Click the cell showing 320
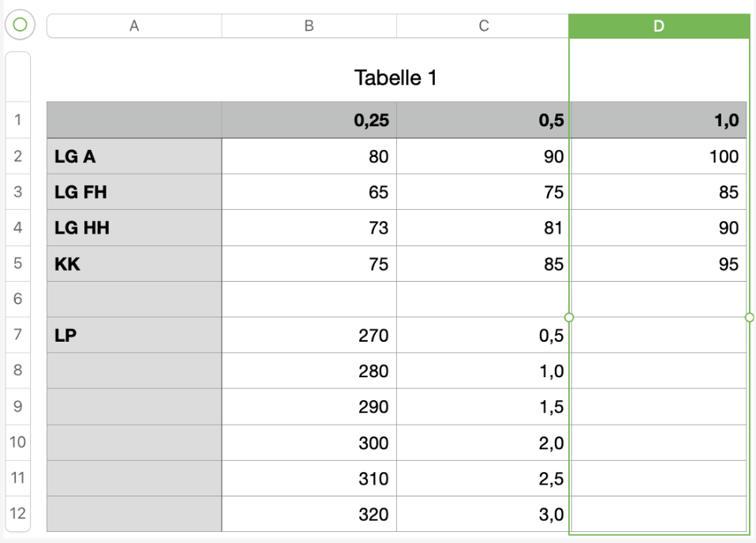The width and height of the screenshot is (756, 543). click(309, 514)
